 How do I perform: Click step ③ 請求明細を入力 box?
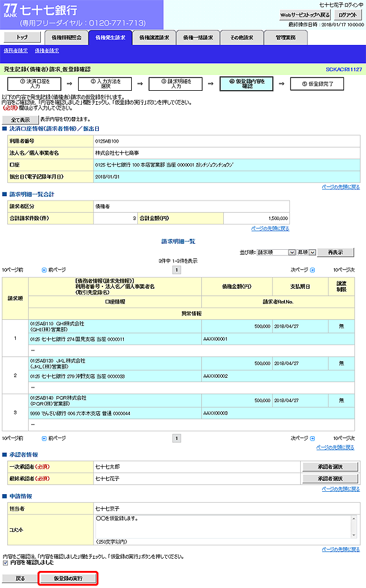[x=176, y=84]
